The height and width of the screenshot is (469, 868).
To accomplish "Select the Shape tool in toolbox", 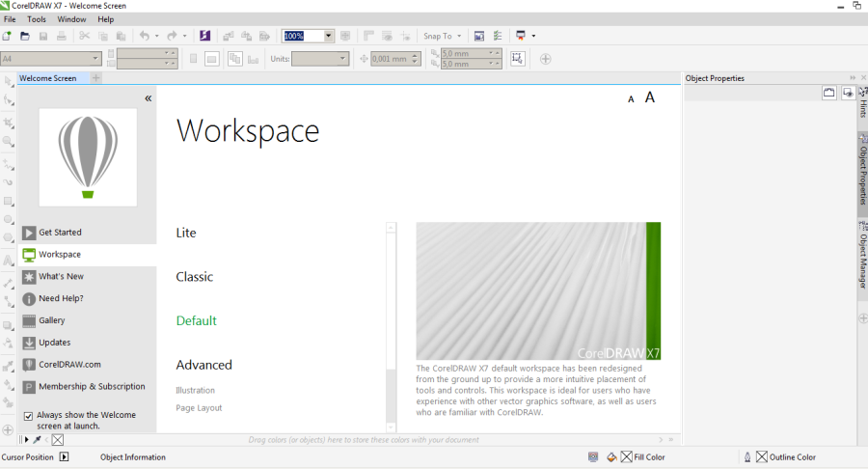I will (9, 100).
